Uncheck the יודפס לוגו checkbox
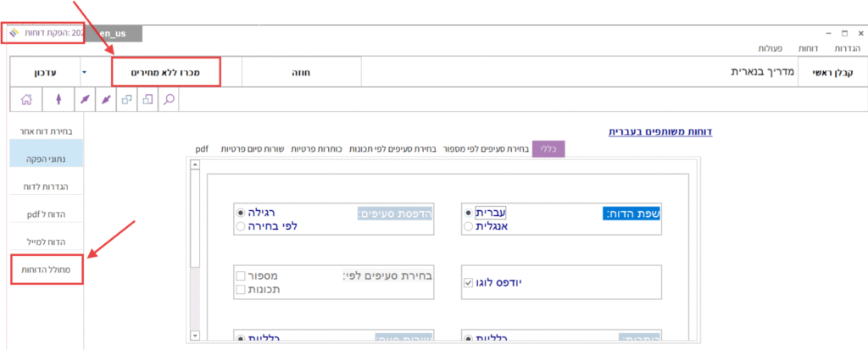868x350 pixels. 468,282
